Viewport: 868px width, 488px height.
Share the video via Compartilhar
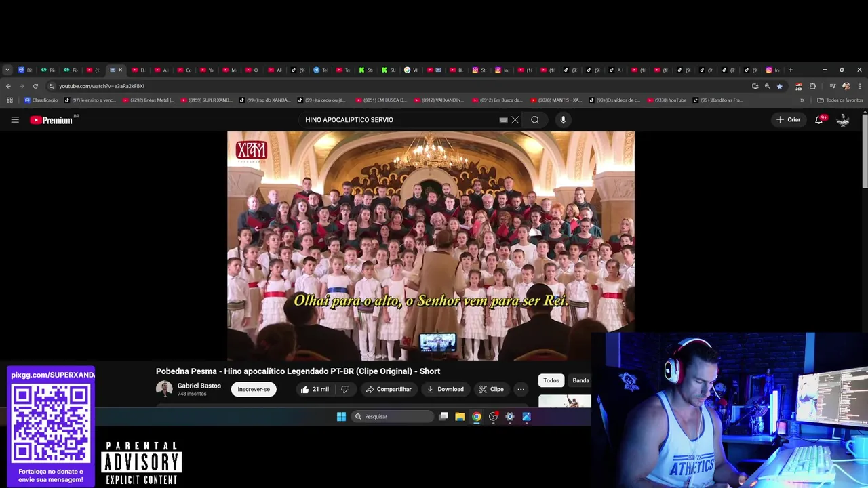click(388, 390)
